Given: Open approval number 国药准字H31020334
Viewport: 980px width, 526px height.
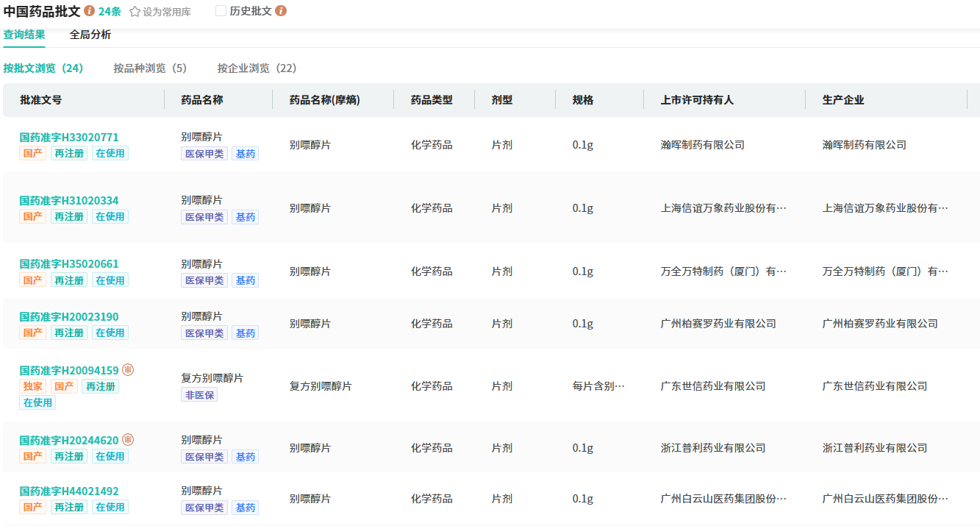Looking at the screenshot, I should point(69,201).
